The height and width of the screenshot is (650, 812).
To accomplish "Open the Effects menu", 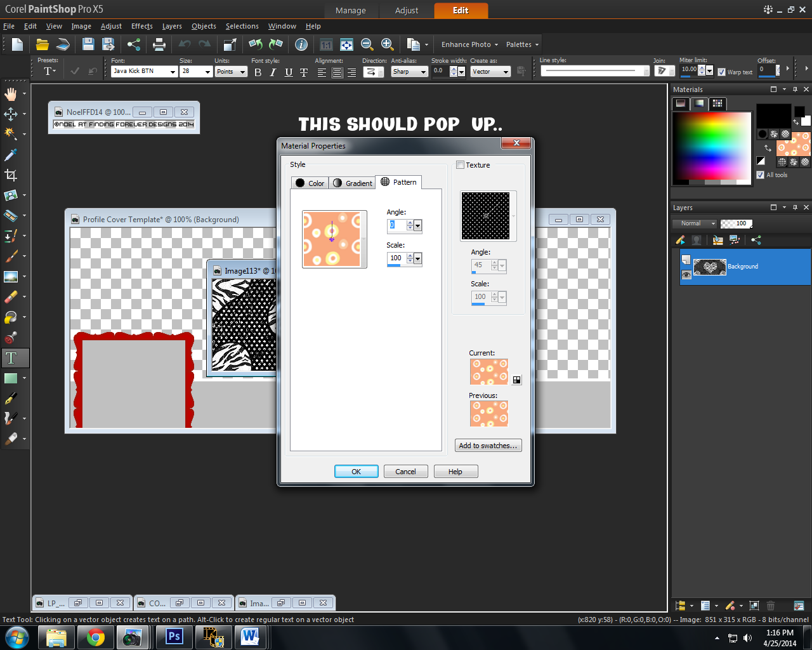I will point(141,26).
